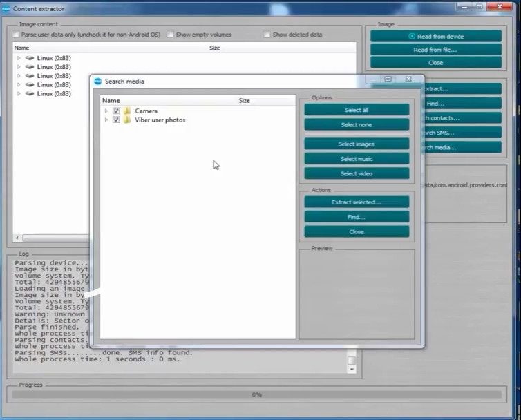Close the Search media dialog via Actions Close
Image resolution: width=521 pixels, height=420 pixels.
357,232
